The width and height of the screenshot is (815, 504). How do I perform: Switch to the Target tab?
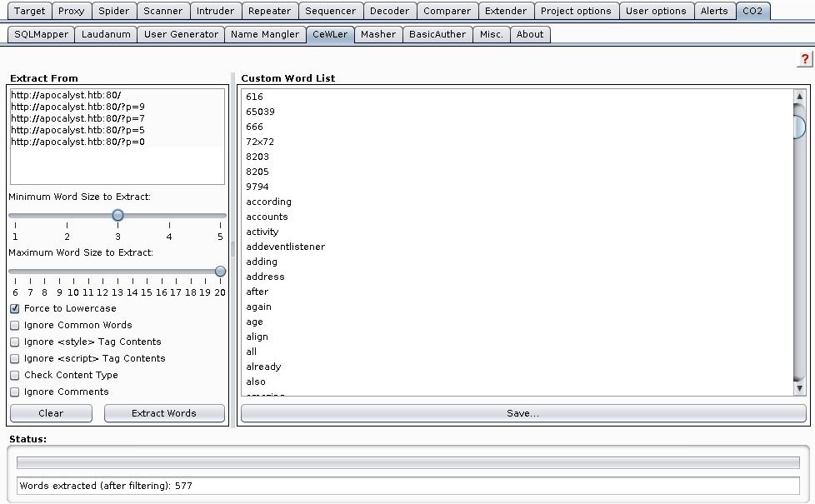30,11
